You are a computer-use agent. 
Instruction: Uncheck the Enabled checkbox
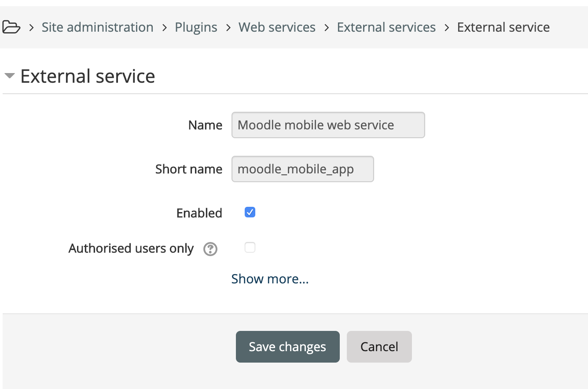tap(250, 213)
